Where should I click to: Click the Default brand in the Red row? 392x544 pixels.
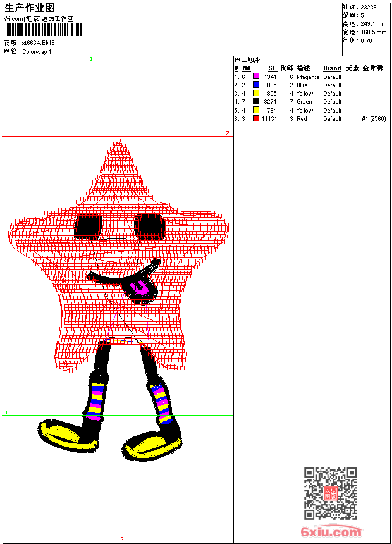click(x=333, y=119)
